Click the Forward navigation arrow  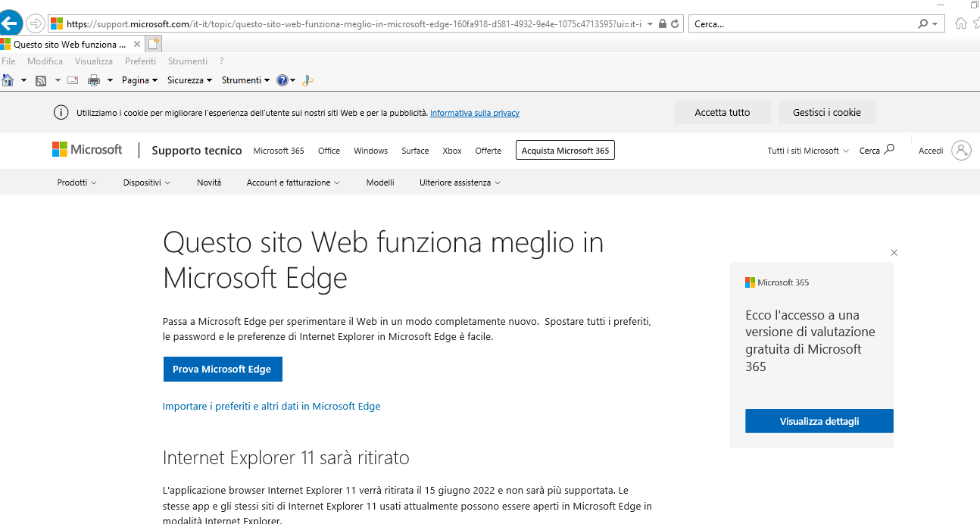[x=36, y=23]
